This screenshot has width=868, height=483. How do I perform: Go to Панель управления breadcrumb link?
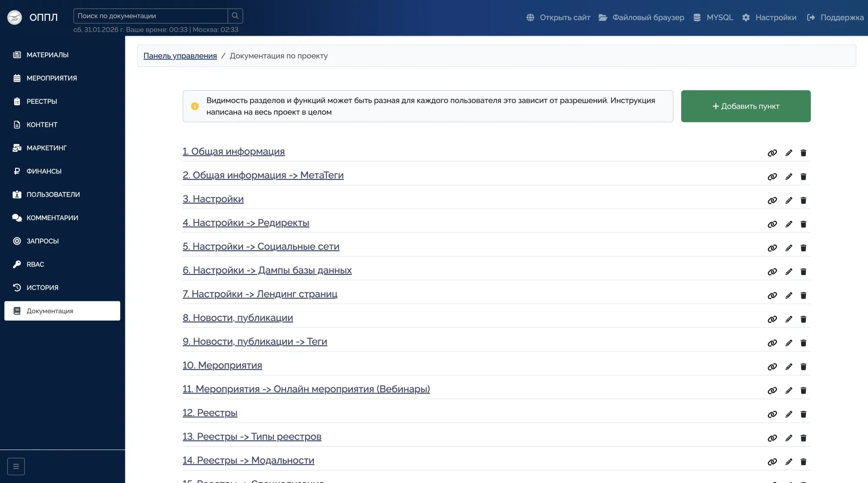click(x=180, y=56)
